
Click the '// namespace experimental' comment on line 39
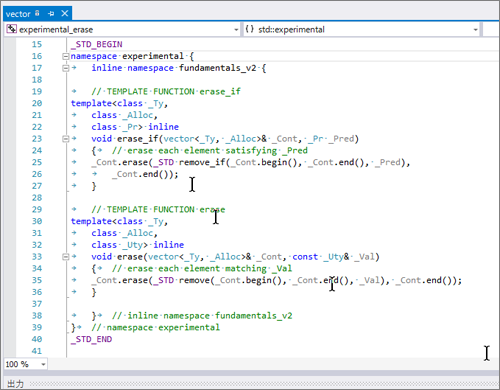(x=156, y=328)
